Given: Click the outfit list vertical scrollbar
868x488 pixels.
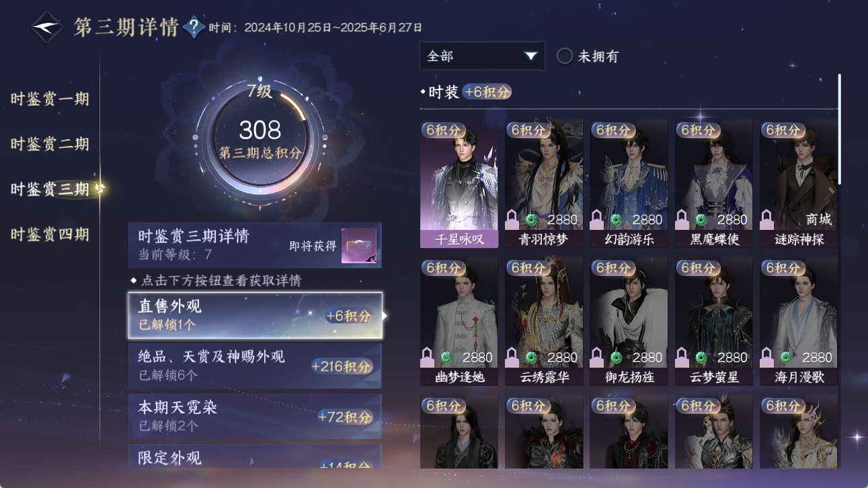Looking at the screenshot, I should coord(839,129).
